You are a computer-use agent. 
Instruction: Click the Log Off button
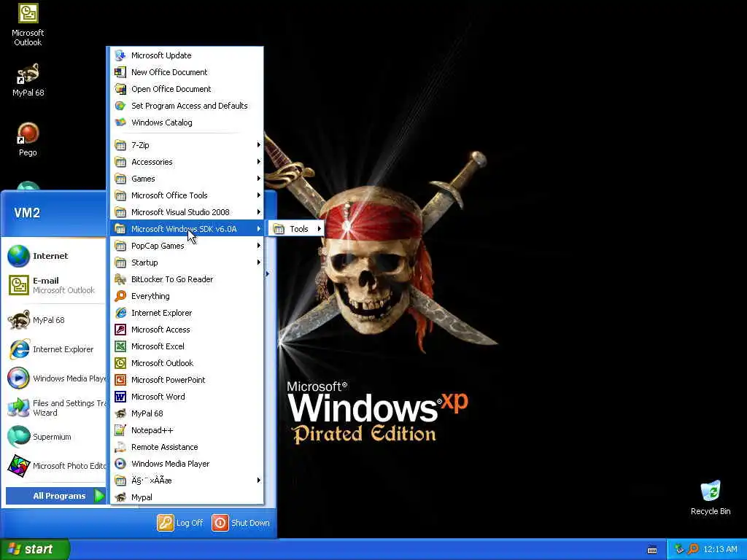(180, 523)
